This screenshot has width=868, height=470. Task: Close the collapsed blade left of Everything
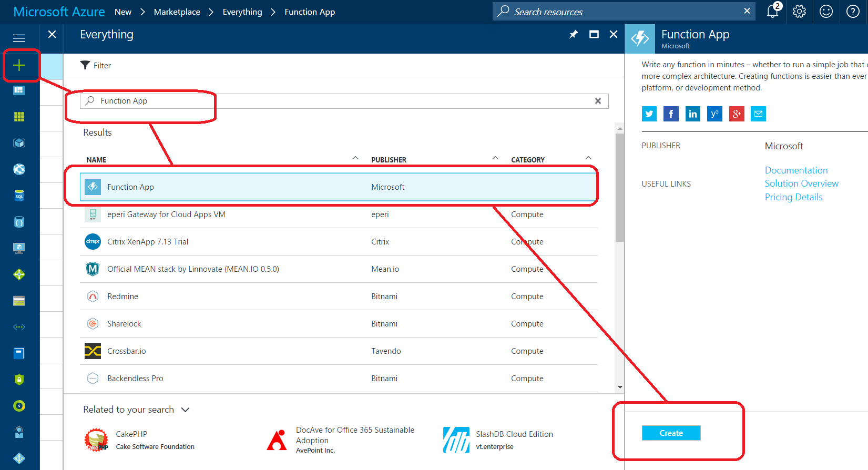[52, 34]
